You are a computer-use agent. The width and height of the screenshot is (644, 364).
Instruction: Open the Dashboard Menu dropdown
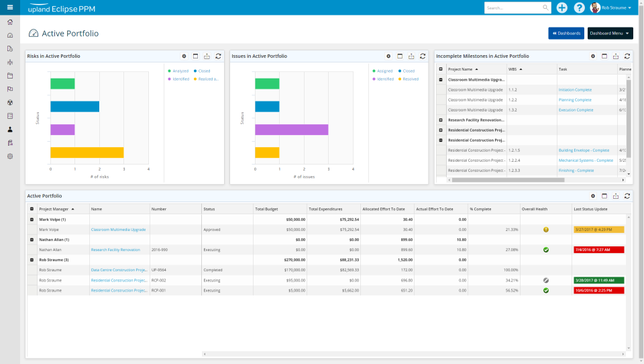[x=610, y=33]
